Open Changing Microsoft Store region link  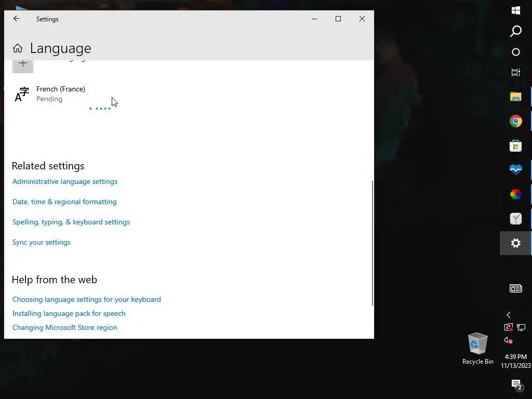click(65, 327)
